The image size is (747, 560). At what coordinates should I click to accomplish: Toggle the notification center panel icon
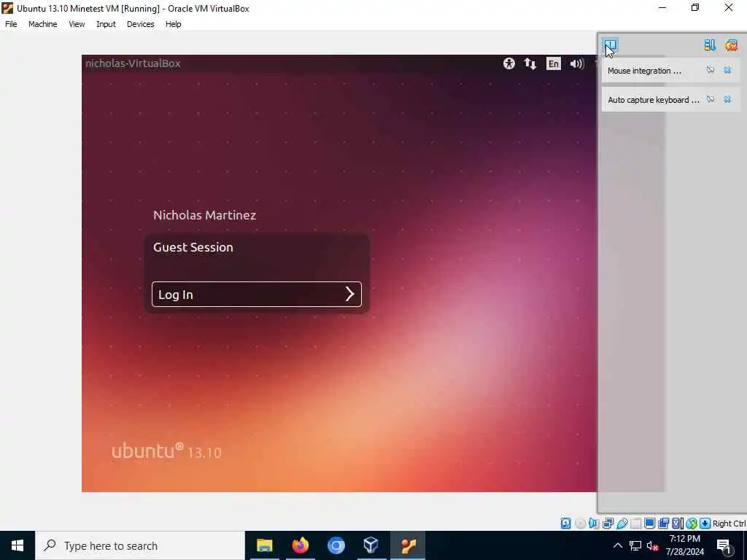[611, 45]
